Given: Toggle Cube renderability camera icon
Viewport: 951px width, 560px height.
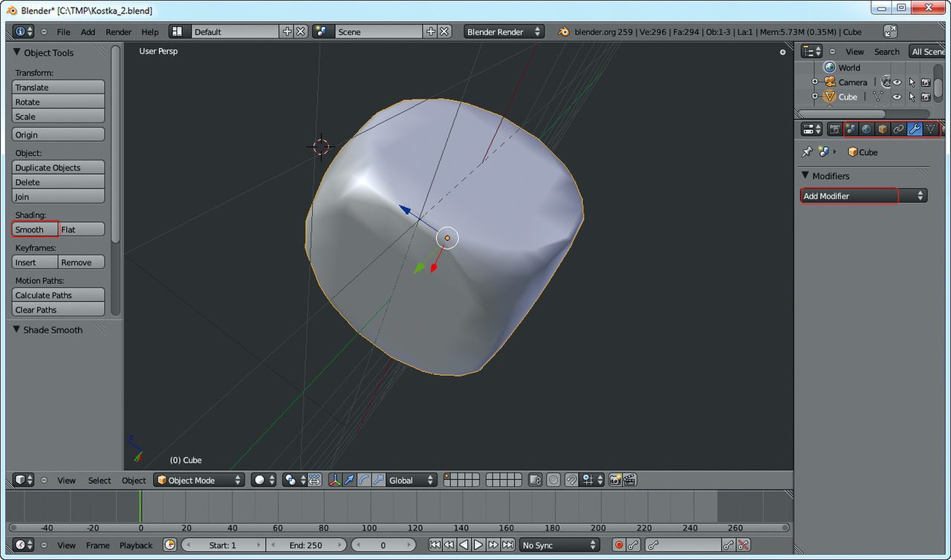Looking at the screenshot, I should point(926,97).
